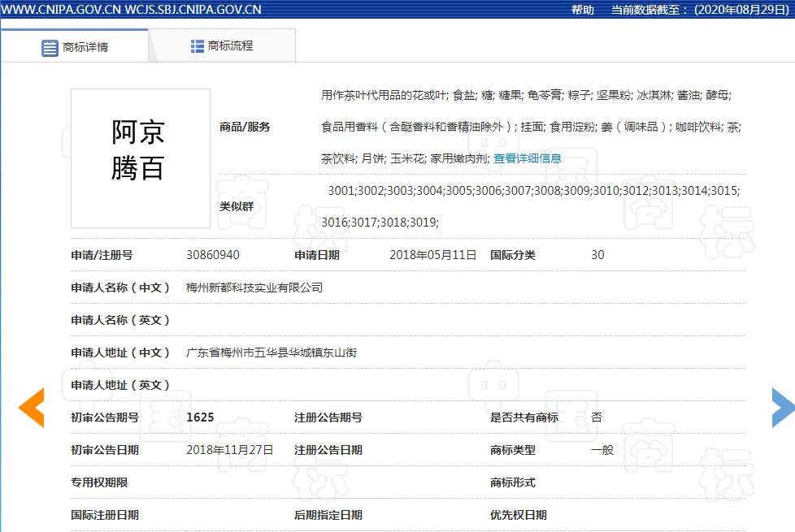The image size is (795, 532).
Task: Click the 国际注册日期 label
Action: point(105,515)
